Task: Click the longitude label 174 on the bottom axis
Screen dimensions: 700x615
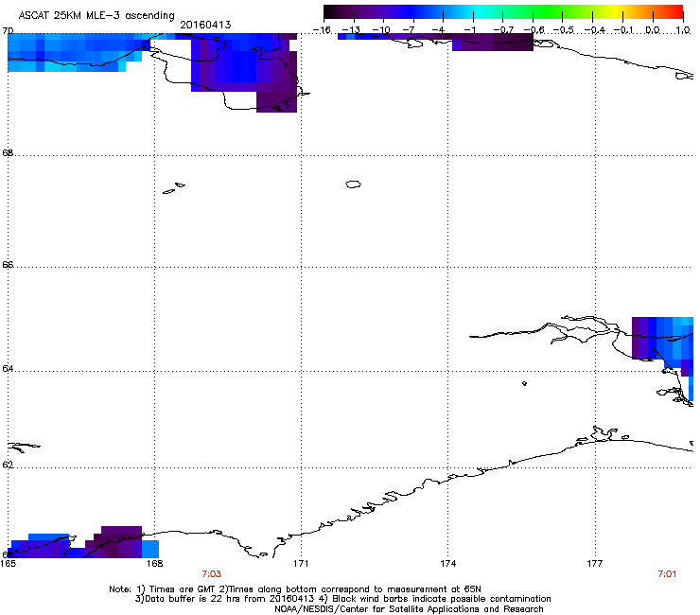Action: pyautogui.click(x=447, y=563)
